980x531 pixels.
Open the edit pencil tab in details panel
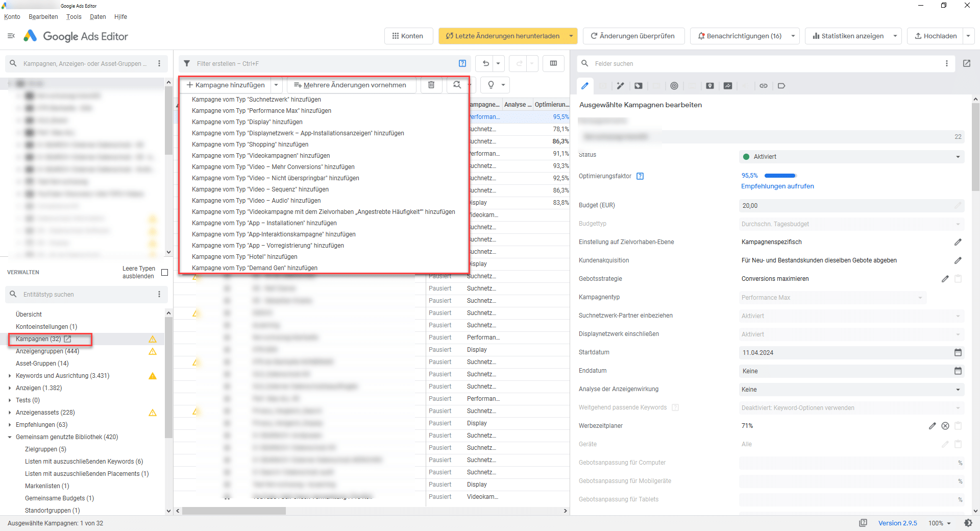(x=585, y=86)
